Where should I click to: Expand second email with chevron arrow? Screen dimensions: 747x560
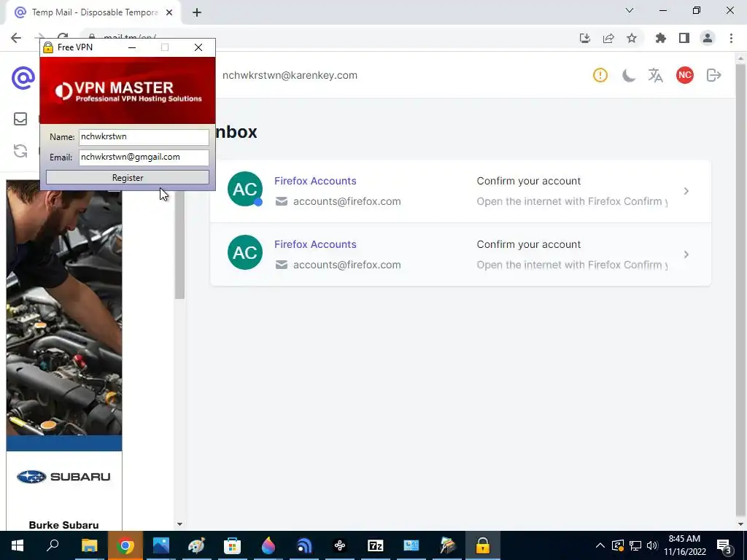click(686, 254)
